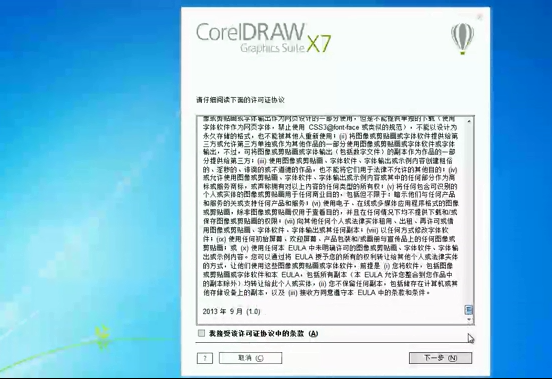
Task: Click the license line mentioning CSS3@font-face
Action: 330,127
